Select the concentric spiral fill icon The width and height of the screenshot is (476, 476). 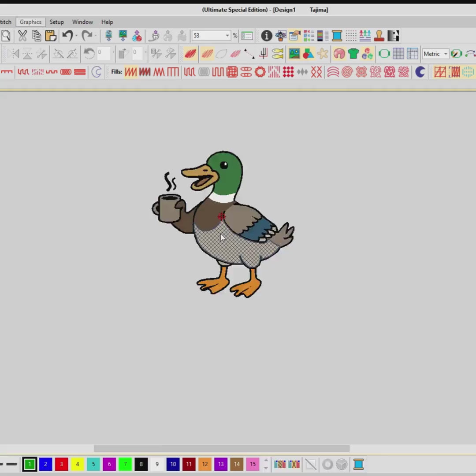click(x=347, y=72)
